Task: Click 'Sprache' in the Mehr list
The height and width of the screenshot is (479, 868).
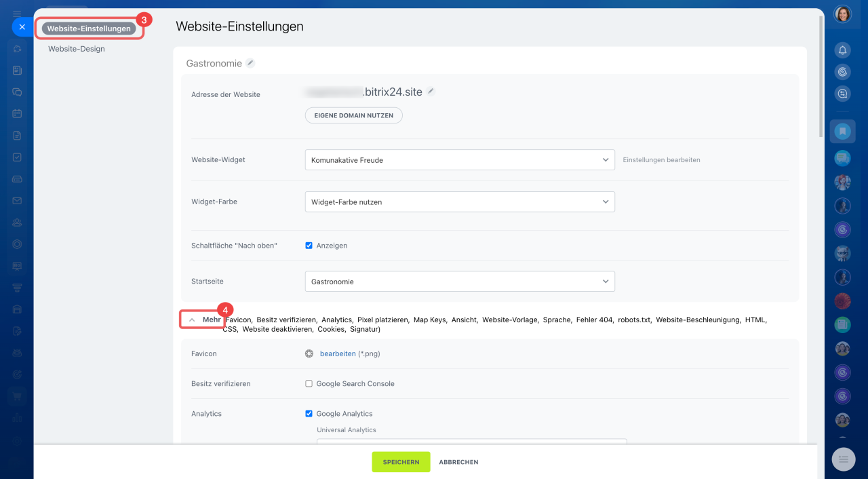Action: pos(557,320)
